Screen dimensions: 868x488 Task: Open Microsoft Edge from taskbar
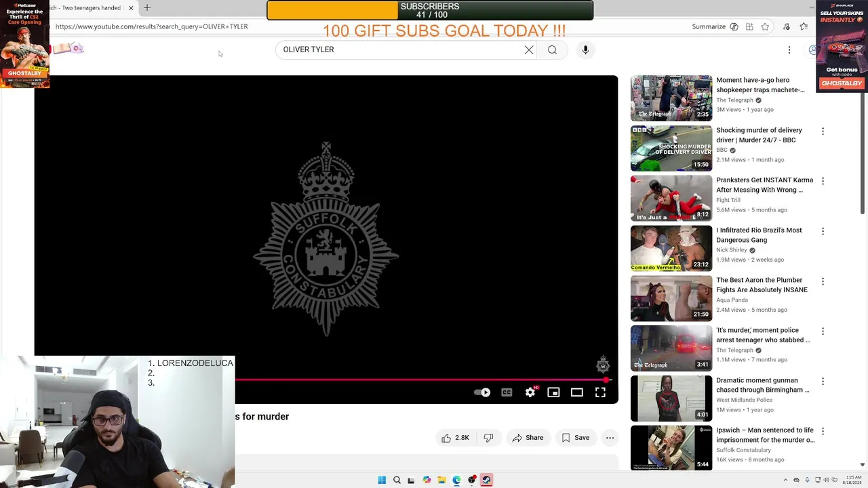[x=456, y=480]
